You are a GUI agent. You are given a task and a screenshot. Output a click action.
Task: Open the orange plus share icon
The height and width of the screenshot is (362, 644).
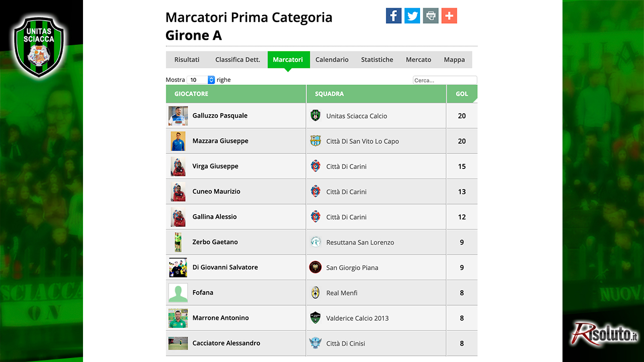click(449, 16)
